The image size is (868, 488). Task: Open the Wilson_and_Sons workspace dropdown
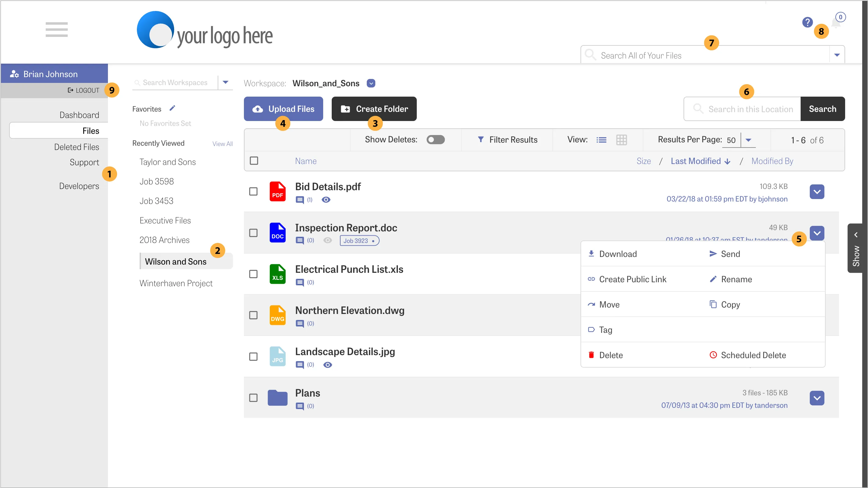click(x=371, y=83)
